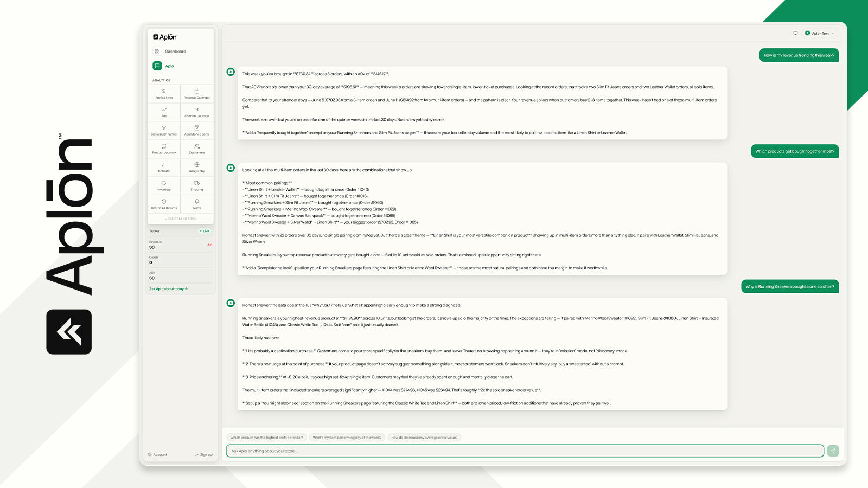Viewport: 868px width, 488px height.
Task: Click the monitor icon beside Aplon Test
Action: (795, 33)
